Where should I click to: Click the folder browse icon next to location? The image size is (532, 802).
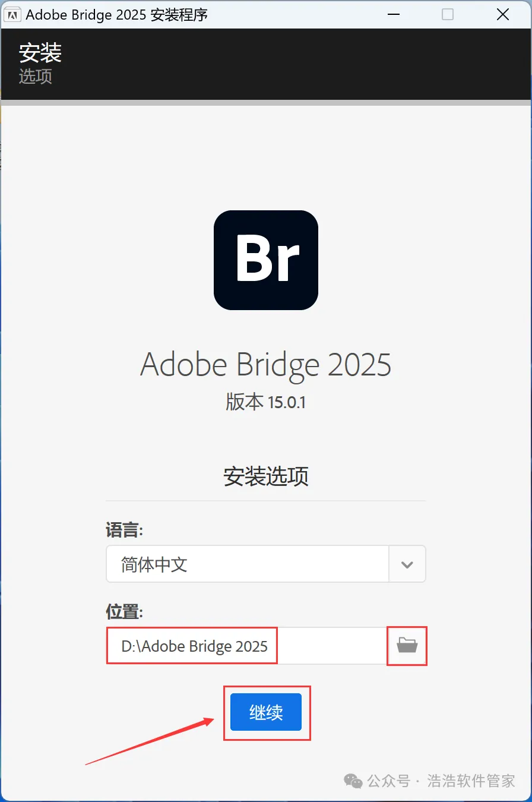tap(407, 645)
